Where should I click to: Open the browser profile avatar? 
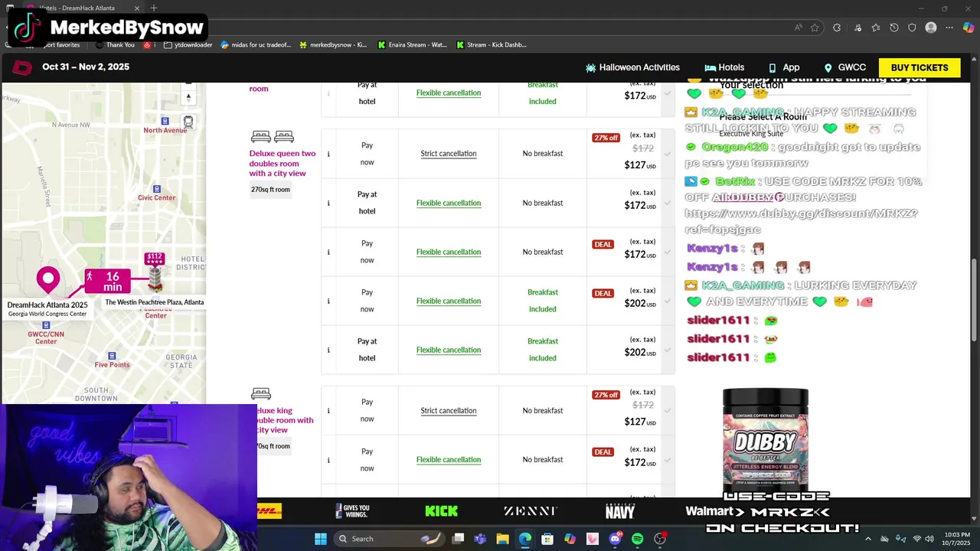tap(931, 28)
